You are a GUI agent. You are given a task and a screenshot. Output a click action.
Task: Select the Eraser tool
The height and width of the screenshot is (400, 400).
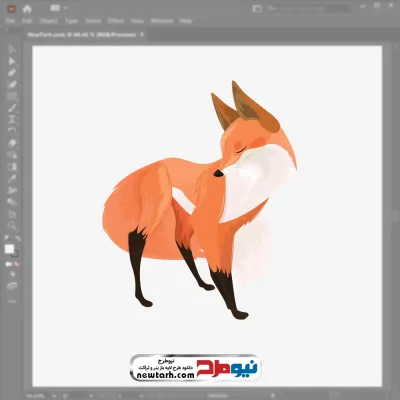pyautogui.click(x=12, y=143)
